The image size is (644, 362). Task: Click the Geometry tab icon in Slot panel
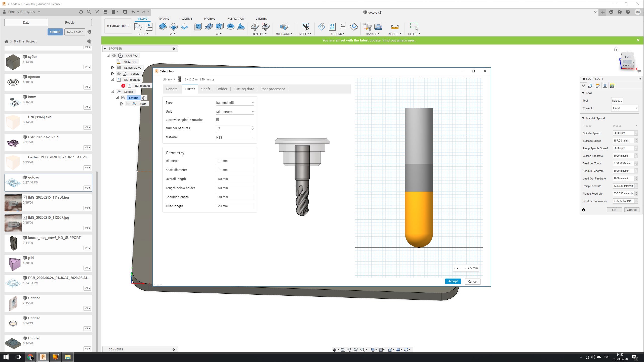[590, 86]
